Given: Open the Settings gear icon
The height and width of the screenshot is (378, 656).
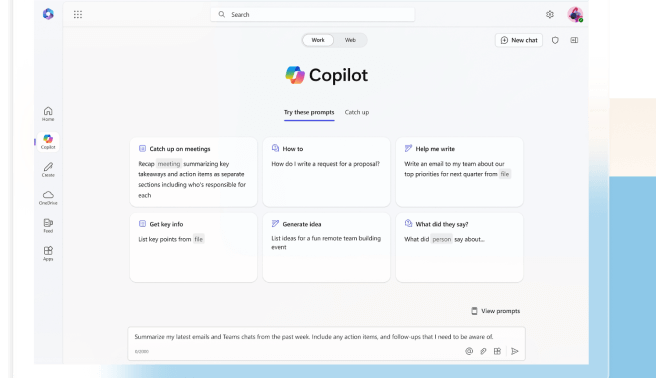Looking at the screenshot, I should (x=550, y=15).
